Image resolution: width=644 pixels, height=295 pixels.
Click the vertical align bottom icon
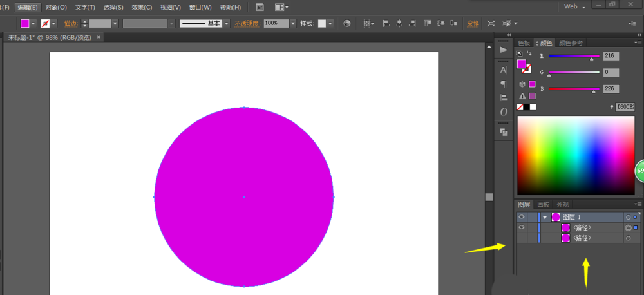[x=454, y=23]
